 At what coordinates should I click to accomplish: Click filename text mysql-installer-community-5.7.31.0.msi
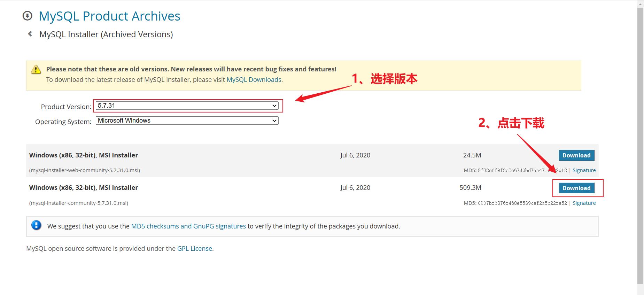(79, 203)
